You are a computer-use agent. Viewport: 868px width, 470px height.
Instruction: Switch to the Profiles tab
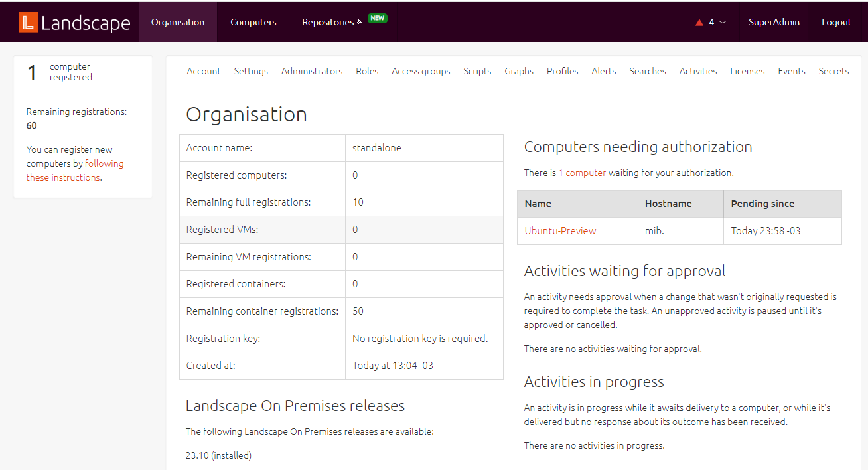[563, 71]
